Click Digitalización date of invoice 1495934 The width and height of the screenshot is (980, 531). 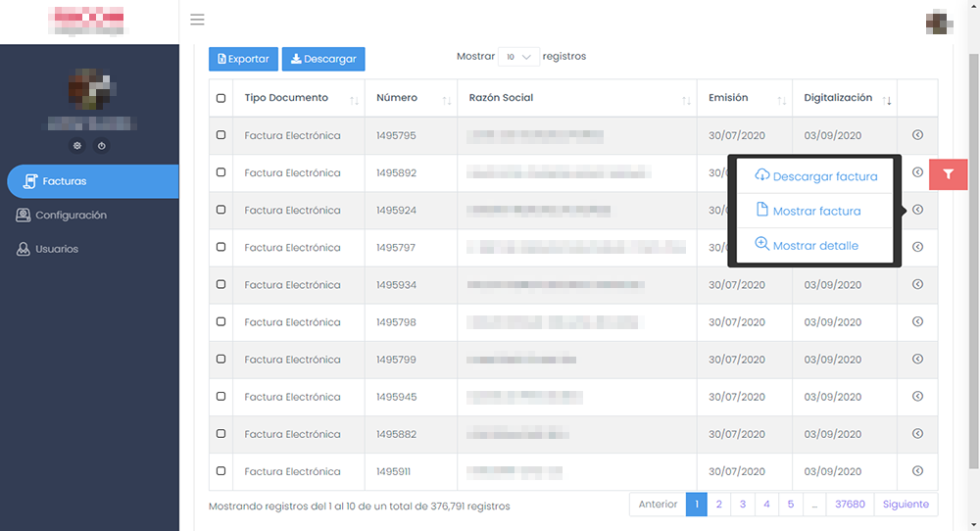832,285
